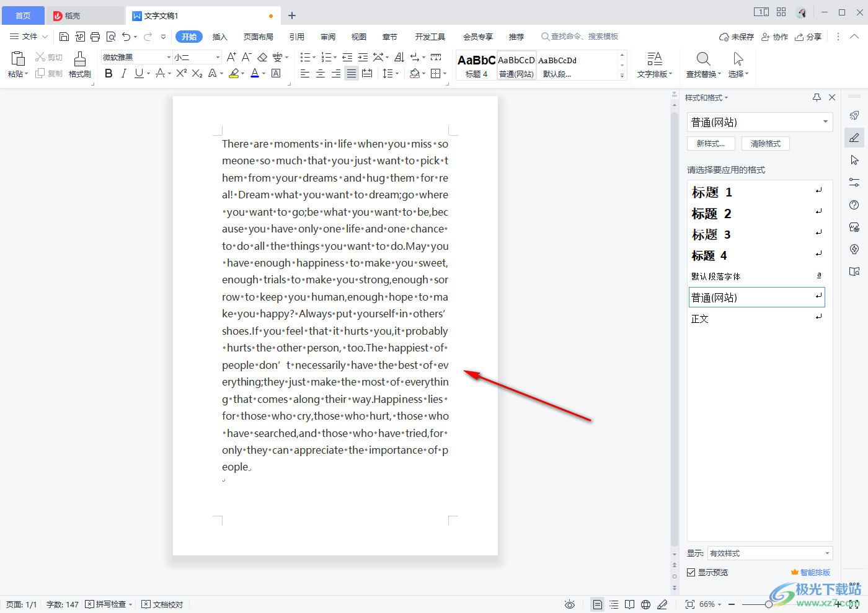Click the 清除格式 button

coord(766,144)
